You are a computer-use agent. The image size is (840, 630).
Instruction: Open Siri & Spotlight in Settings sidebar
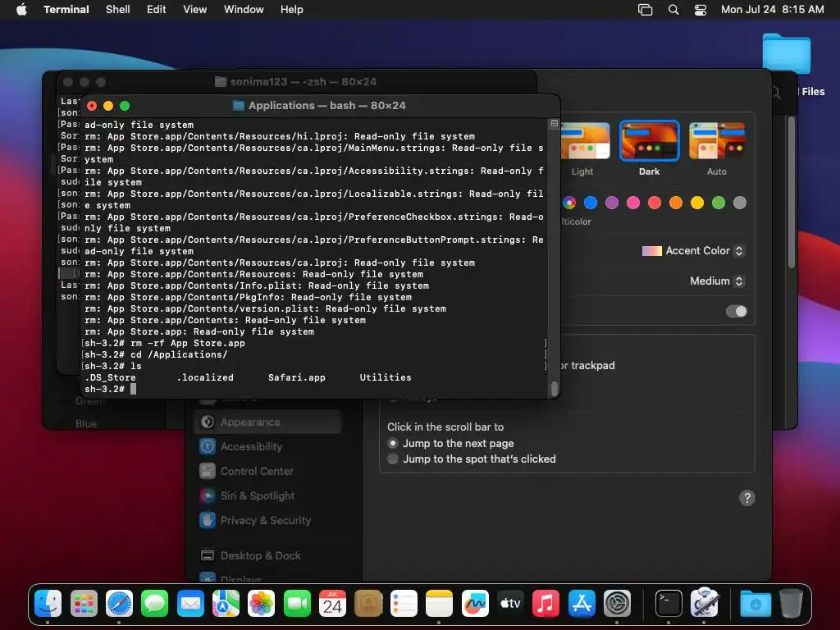[268, 495]
